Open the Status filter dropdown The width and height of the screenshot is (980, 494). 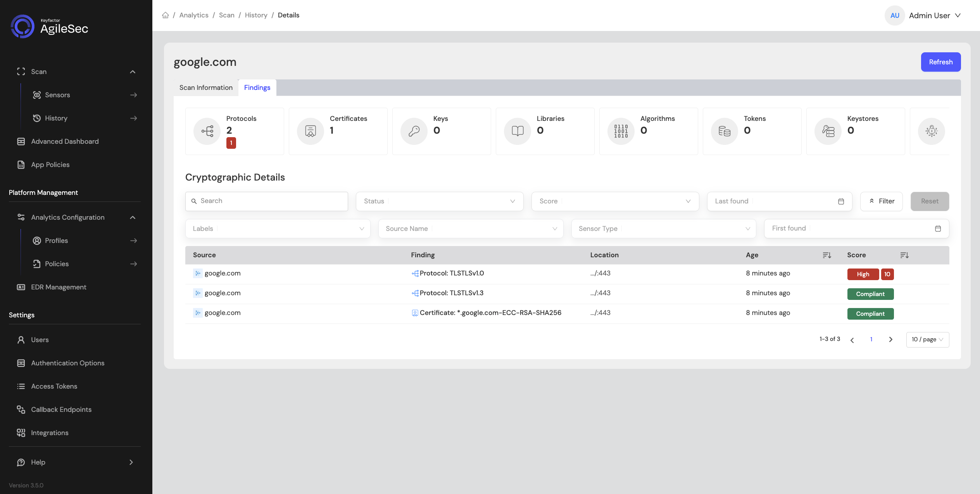(440, 201)
